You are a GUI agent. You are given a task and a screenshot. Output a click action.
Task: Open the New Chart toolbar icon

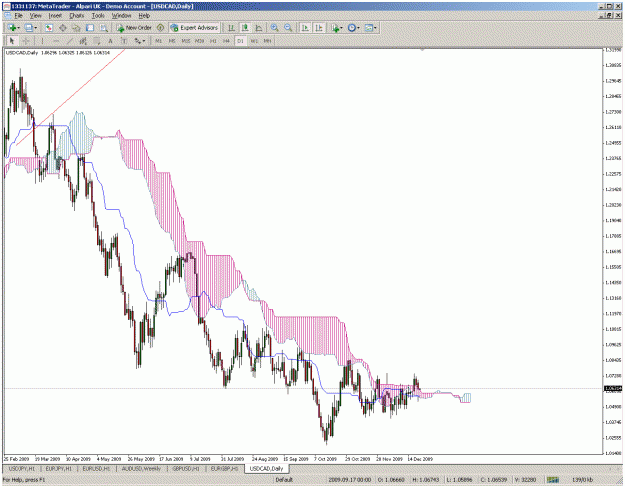pyautogui.click(x=12, y=28)
